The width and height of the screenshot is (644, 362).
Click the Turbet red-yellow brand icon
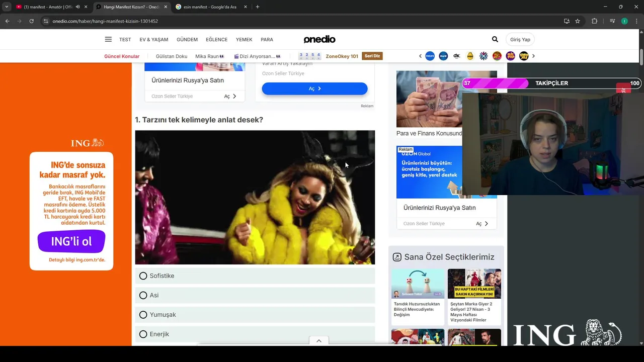tap(497, 56)
